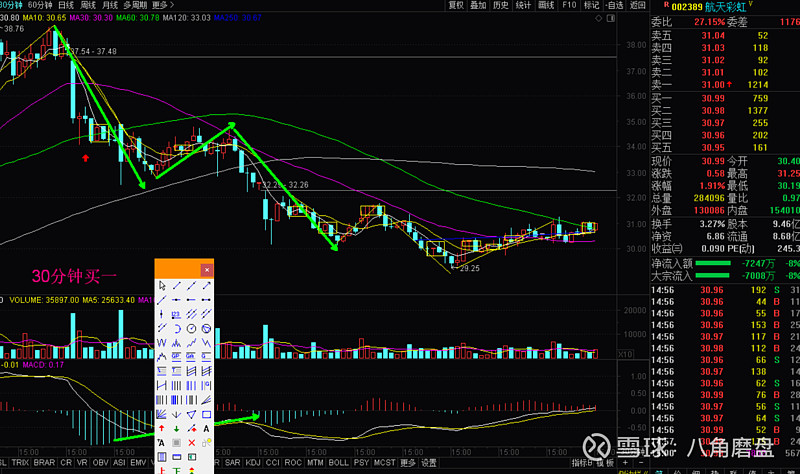
Task: Remove stock via -自选 button
Action: click(614, 5)
